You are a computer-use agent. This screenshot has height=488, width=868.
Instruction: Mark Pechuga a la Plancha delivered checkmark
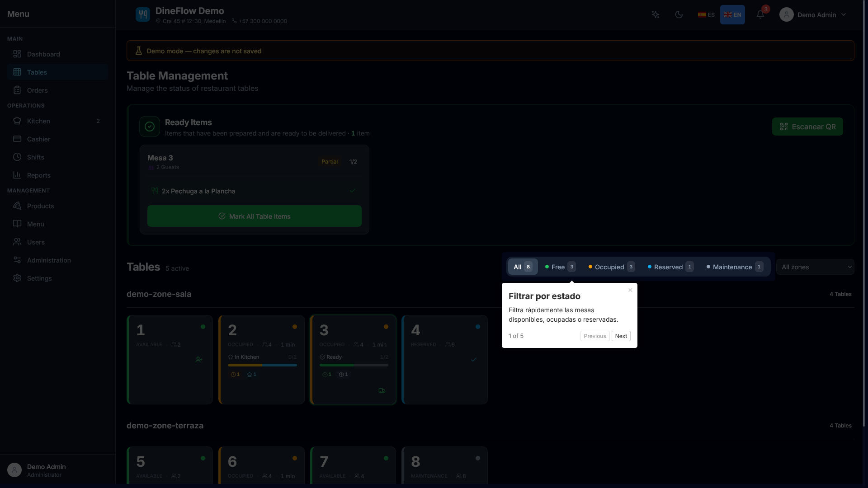(x=353, y=191)
